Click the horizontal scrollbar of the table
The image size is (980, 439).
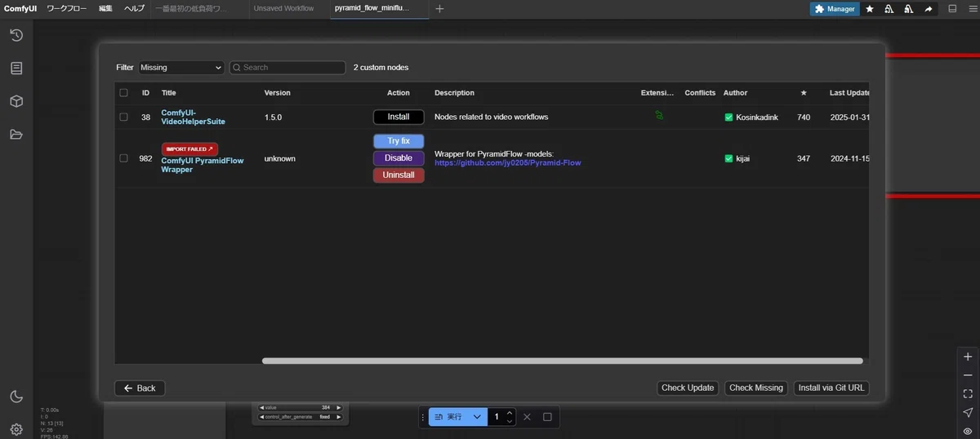pos(562,361)
